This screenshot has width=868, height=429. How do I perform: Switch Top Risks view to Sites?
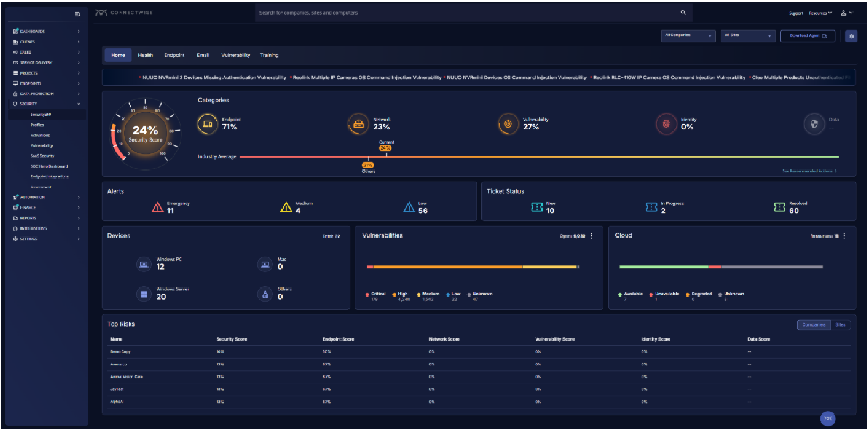(x=840, y=325)
